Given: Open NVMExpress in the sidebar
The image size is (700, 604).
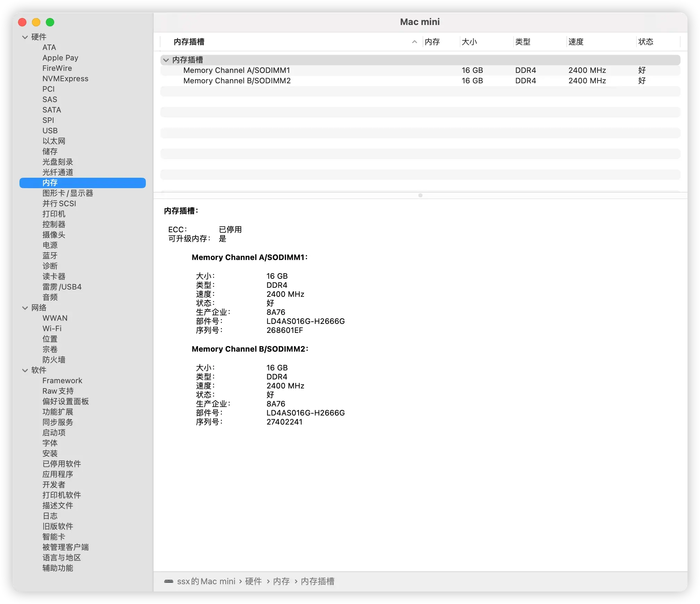Looking at the screenshot, I should pyautogui.click(x=65, y=79).
